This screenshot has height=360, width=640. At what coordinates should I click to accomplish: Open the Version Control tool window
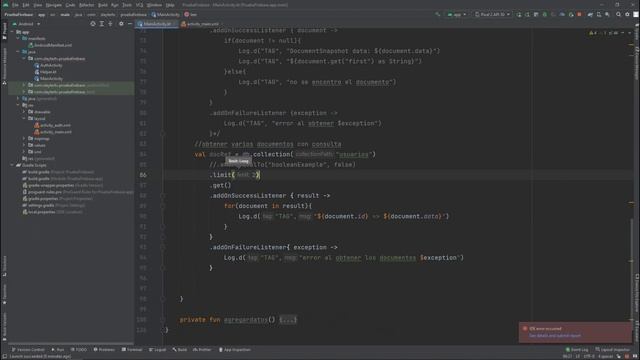pyautogui.click(x=28, y=350)
